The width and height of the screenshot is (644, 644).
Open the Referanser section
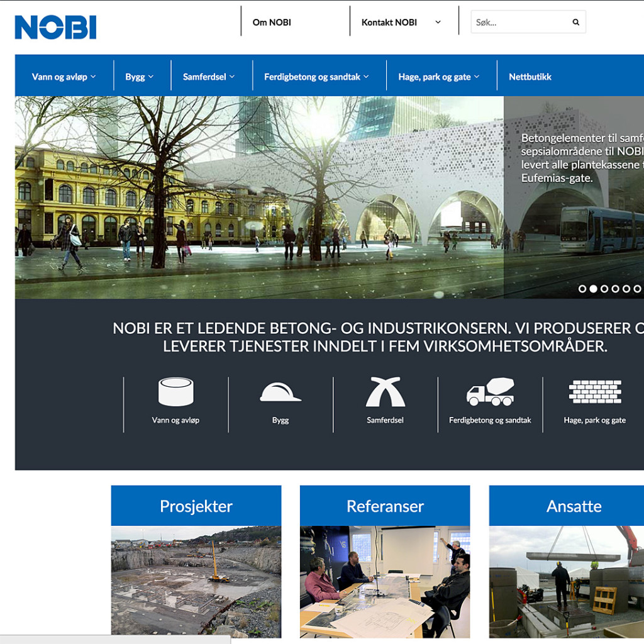tap(384, 506)
